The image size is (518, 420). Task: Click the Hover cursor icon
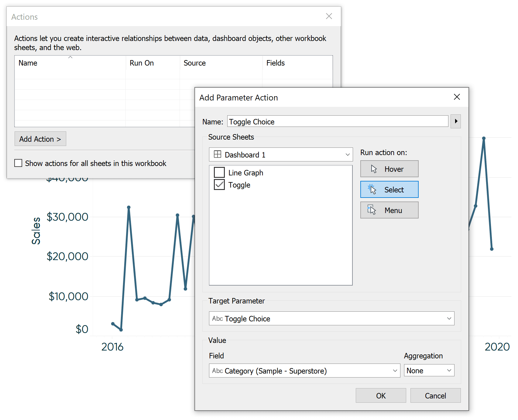(x=374, y=169)
